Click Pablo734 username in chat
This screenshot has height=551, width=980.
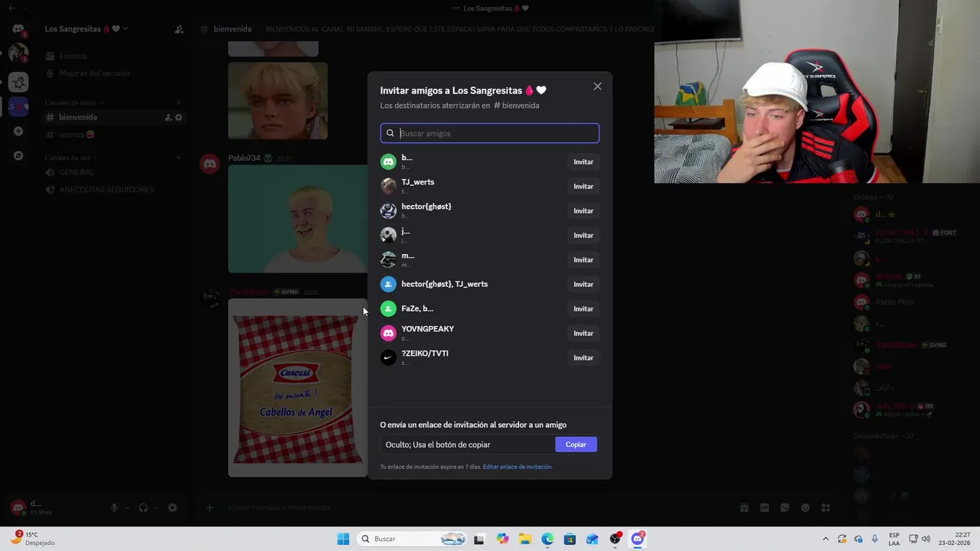pyautogui.click(x=244, y=158)
